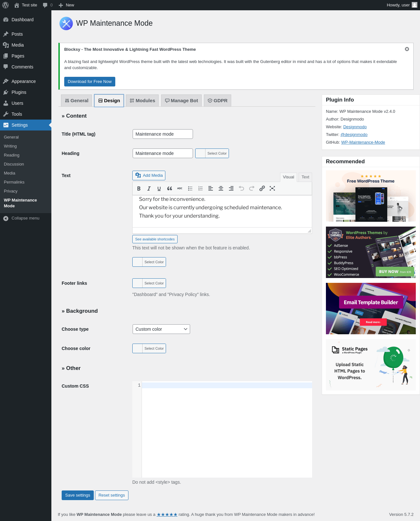
Task: Insert a bulleted list
Action: click(x=190, y=189)
